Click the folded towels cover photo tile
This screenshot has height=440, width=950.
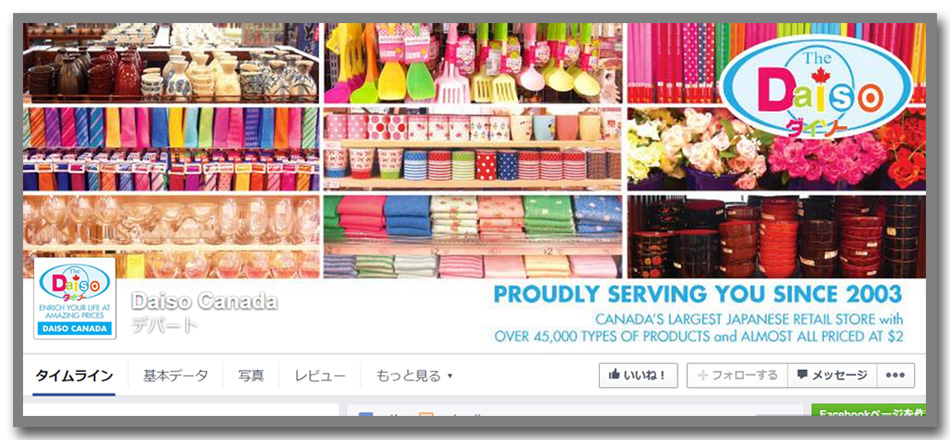coord(473,236)
